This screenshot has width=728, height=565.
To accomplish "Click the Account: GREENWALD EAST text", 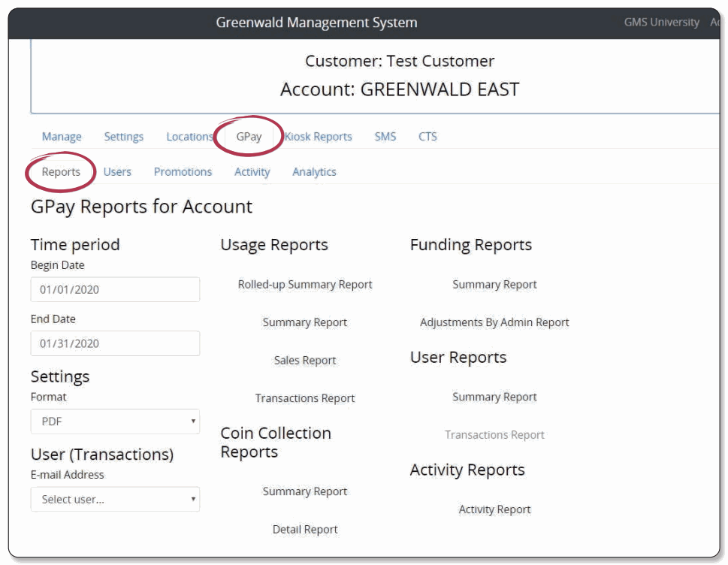I will point(400,89).
